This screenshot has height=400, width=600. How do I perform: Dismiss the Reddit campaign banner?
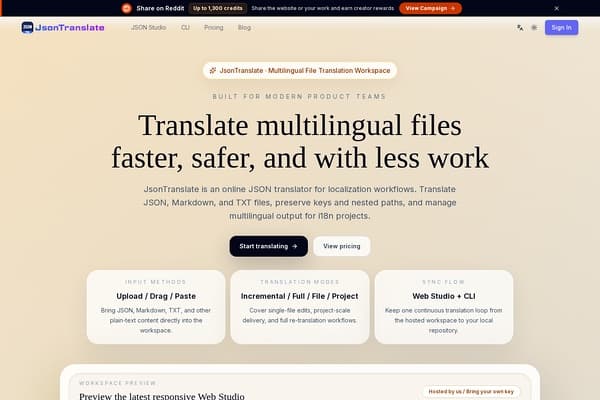click(556, 8)
